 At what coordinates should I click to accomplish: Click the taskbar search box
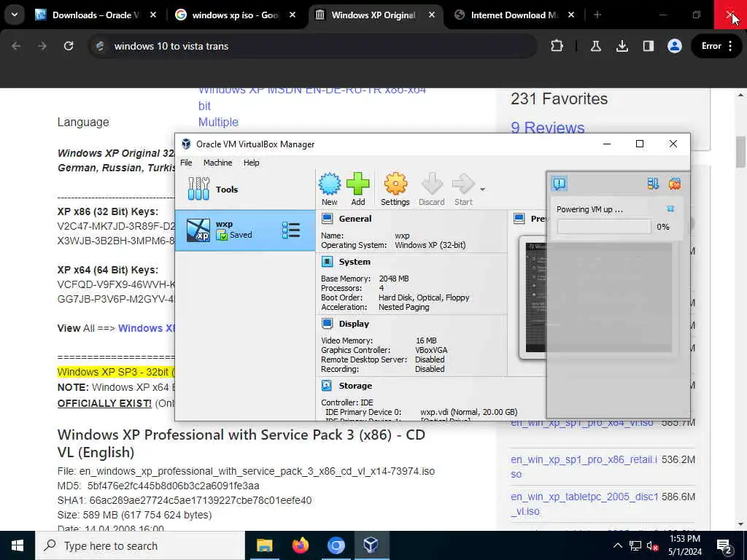tap(140, 545)
